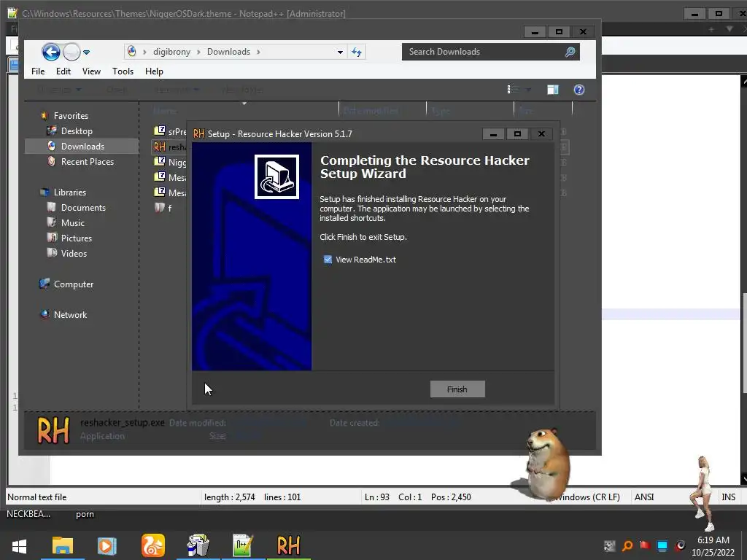Viewport: 747px width, 560px height.
Task: Select Libraries in the navigation pane
Action: pyautogui.click(x=69, y=192)
